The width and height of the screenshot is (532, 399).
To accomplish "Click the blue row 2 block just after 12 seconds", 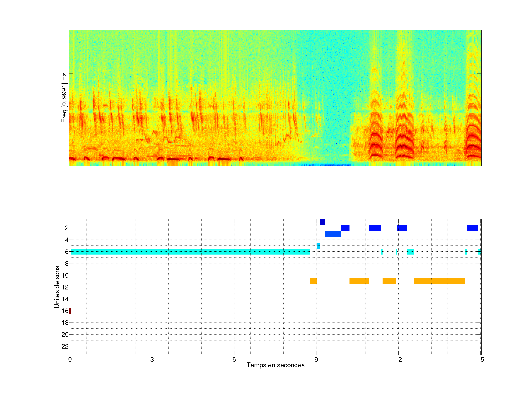I will point(402,228).
